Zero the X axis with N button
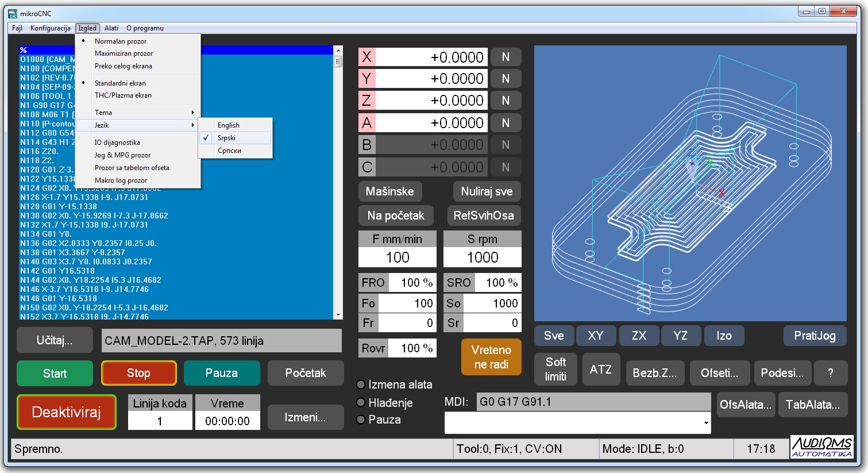 pos(506,57)
